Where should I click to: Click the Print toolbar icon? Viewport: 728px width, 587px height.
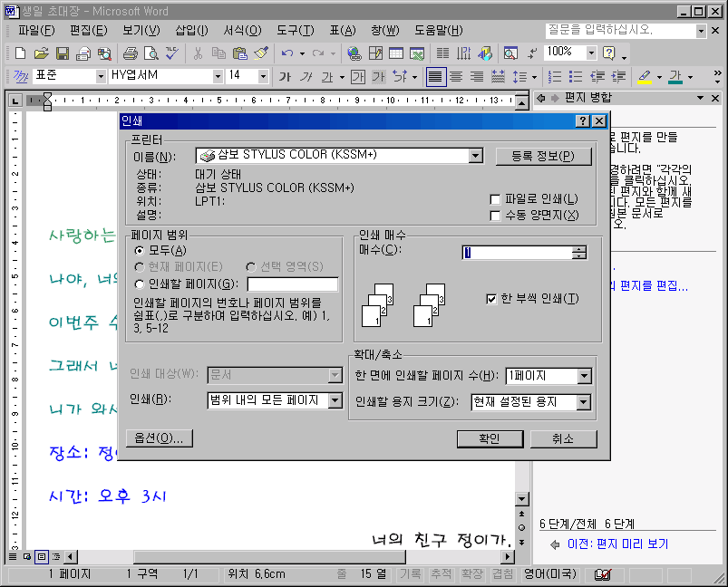point(130,53)
